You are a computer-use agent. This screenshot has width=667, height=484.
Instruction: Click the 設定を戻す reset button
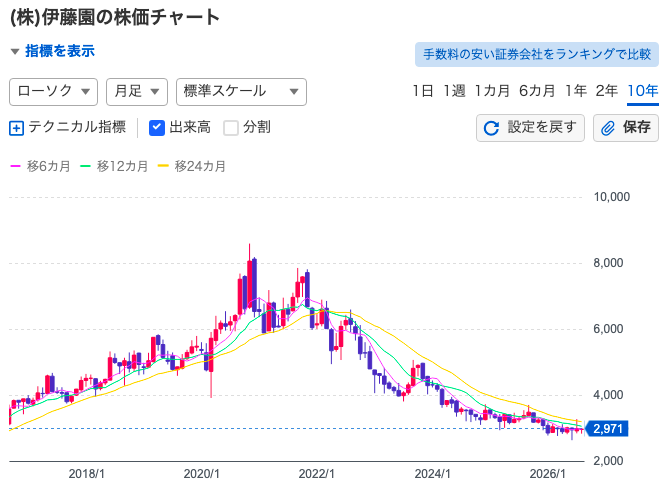(530, 128)
